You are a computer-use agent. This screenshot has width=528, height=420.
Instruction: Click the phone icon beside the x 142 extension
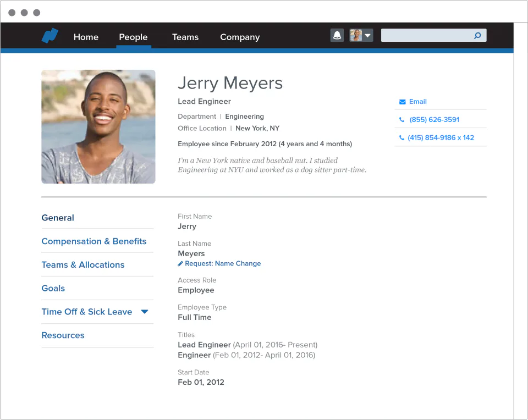pyautogui.click(x=402, y=137)
